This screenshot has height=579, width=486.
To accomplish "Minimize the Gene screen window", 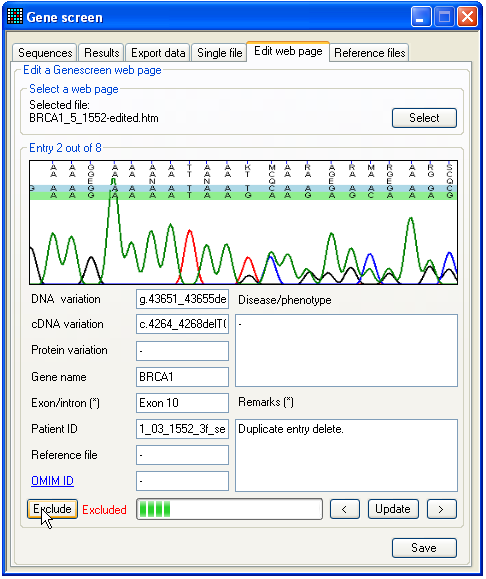I will [x=421, y=17].
